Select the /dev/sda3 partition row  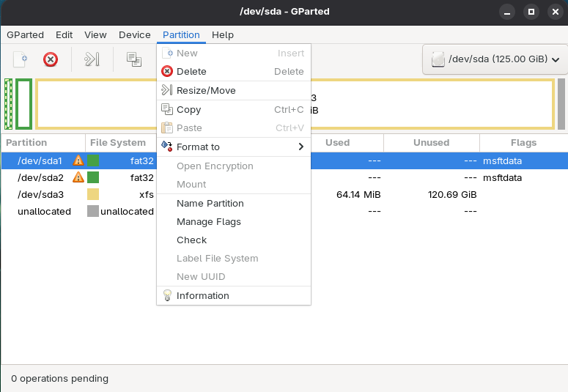(41, 194)
